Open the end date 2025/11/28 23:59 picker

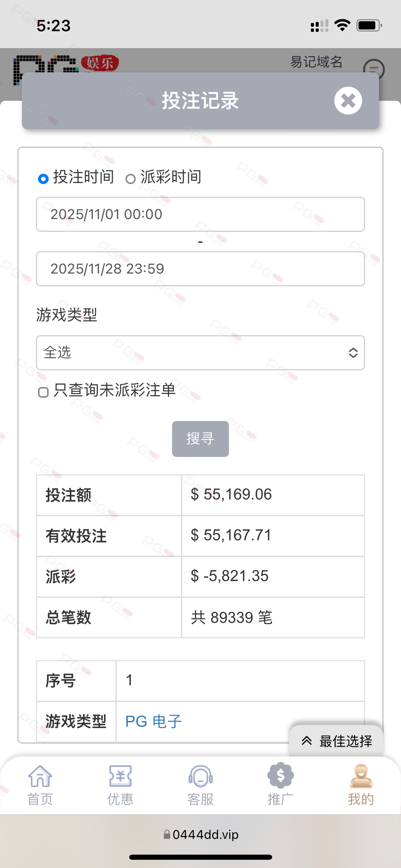coord(200,269)
